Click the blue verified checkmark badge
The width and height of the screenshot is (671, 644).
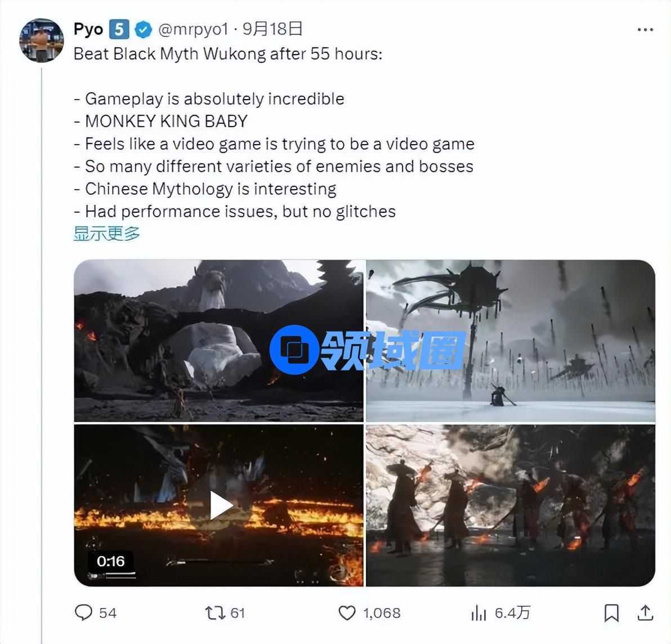pyautogui.click(x=144, y=29)
